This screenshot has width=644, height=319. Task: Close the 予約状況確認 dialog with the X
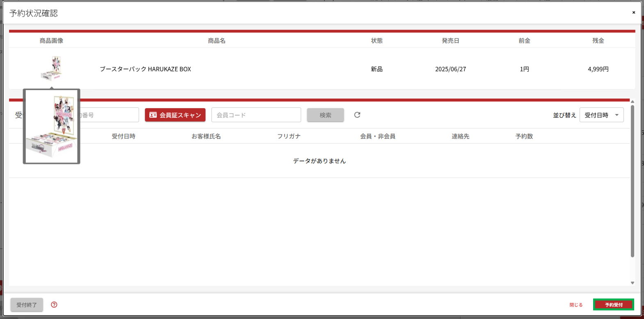[x=633, y=13]
